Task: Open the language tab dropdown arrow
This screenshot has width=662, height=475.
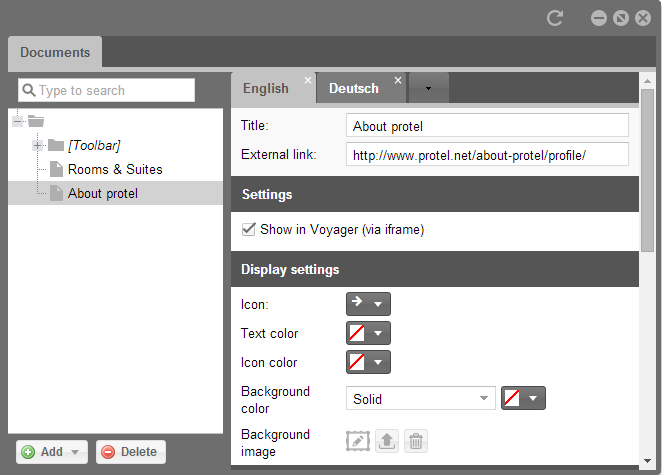Action: coord(429,88)
